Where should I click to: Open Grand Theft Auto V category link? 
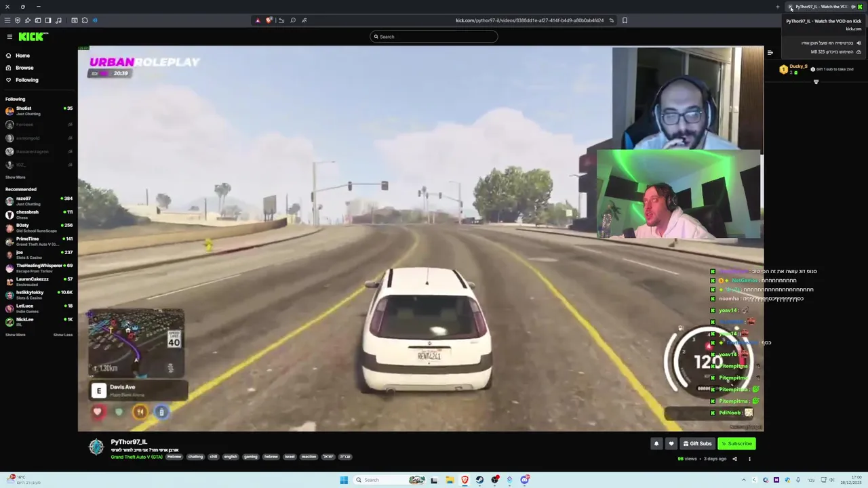[x=136, y=457]
